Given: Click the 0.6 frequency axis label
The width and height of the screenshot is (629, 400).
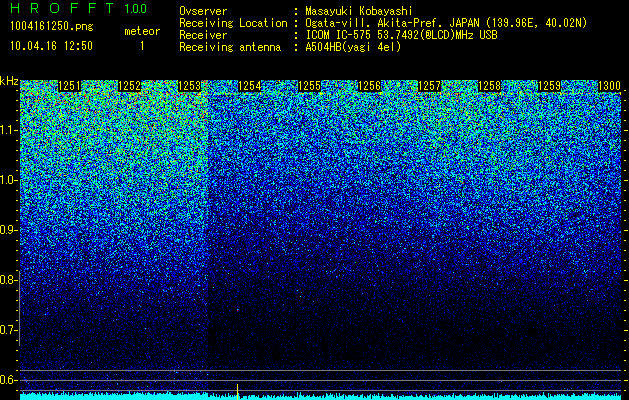Looking at the screenshot, I should point(7,380).
